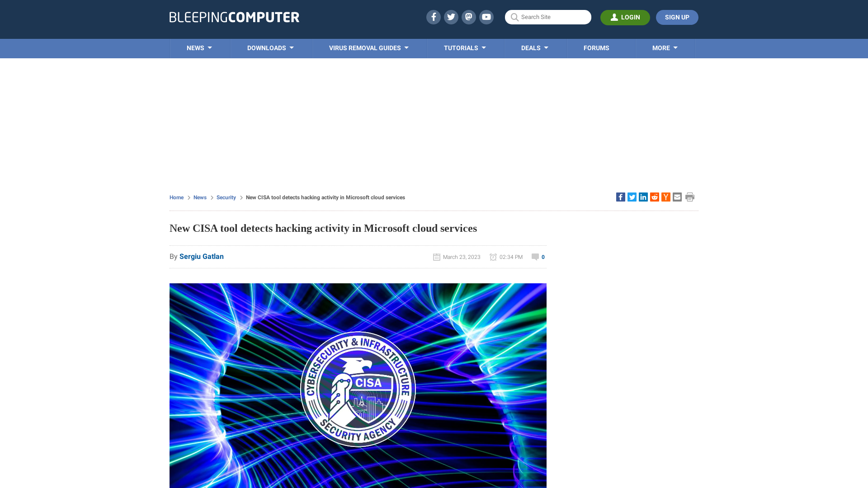Click the Print page icon

pyautogui.click(x=690, y=197)
